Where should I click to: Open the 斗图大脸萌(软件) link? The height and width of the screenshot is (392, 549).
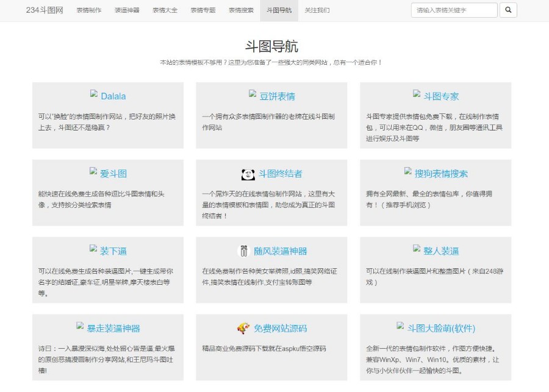tap(441, 329)
